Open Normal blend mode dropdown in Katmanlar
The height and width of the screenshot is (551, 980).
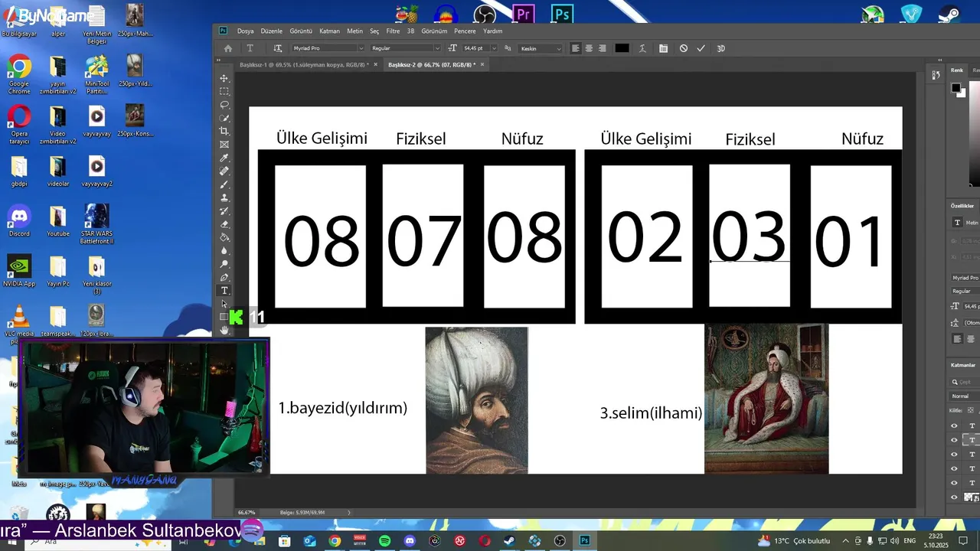(965, 396)
